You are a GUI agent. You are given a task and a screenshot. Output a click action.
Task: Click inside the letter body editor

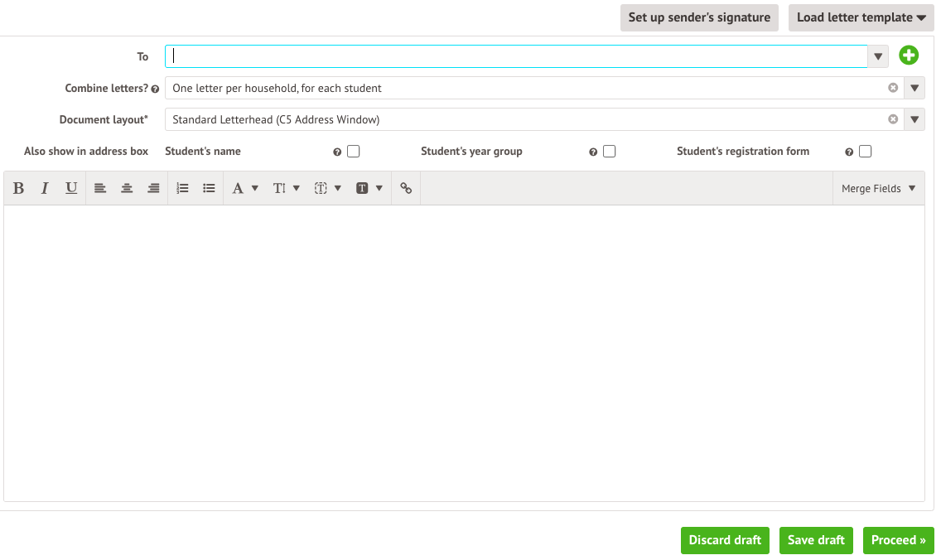[x=464, y=353]
